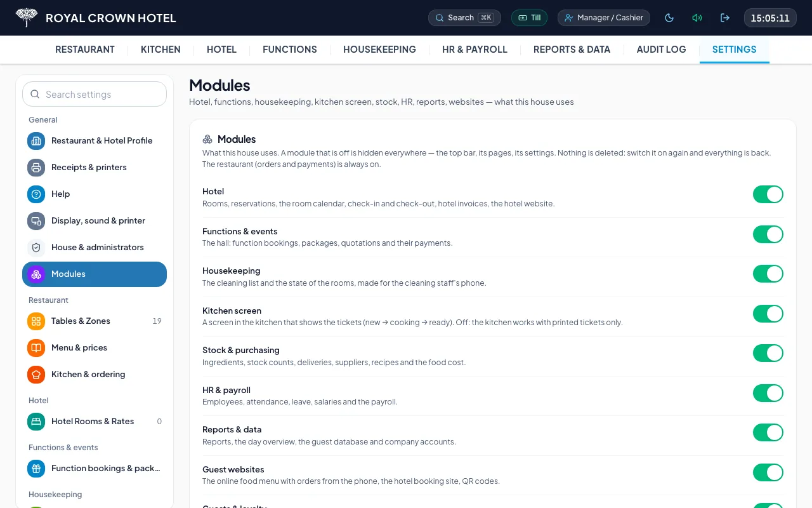Switch off Stock & purchasing module

coord(768,353)
